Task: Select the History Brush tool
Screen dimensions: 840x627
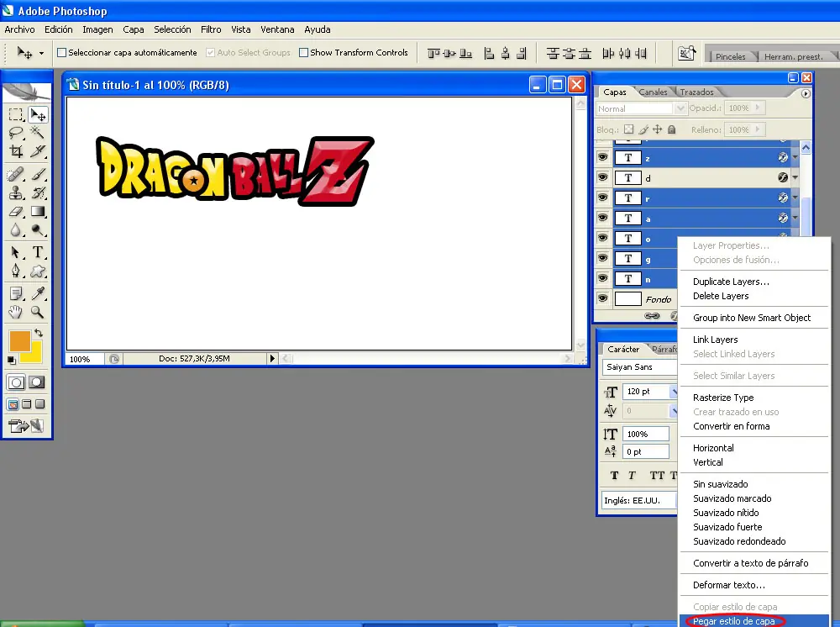Action: pos(38,193)
